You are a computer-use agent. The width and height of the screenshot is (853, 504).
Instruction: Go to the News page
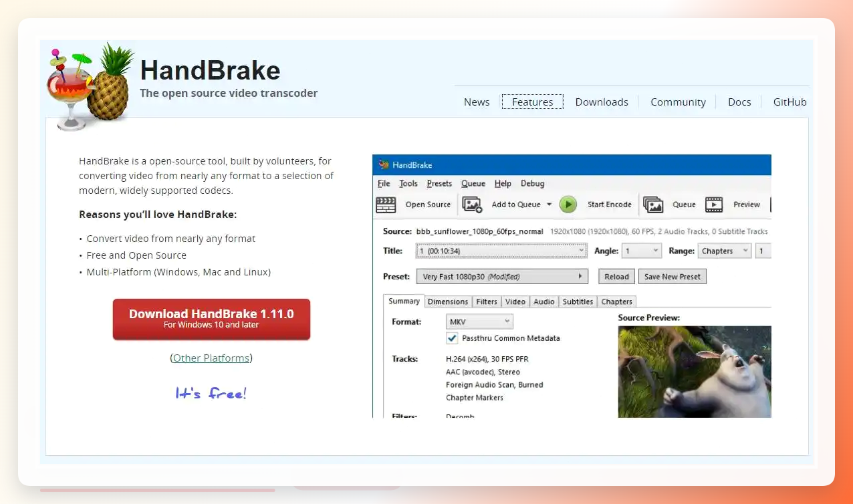[477, 102]
